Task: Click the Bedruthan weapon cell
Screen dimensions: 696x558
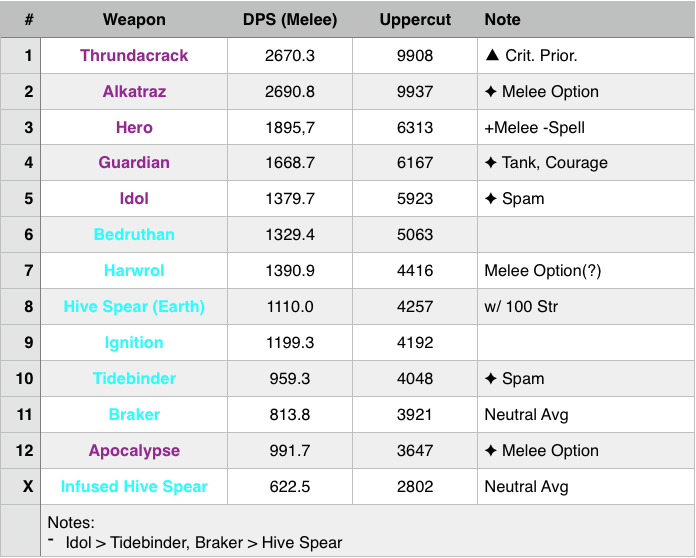Action: pyautogui.click(x=134, y=235)
